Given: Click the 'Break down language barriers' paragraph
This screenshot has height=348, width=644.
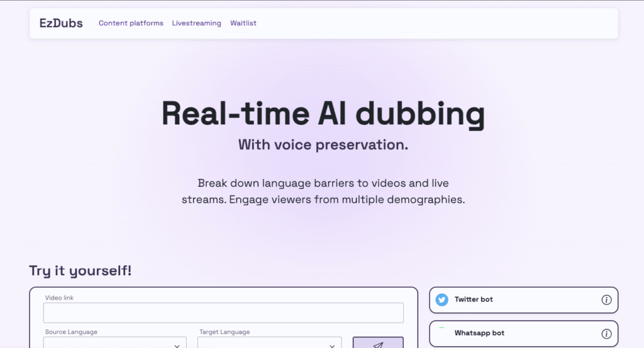Looking at the screenshot, I should (x=323, y=191).
